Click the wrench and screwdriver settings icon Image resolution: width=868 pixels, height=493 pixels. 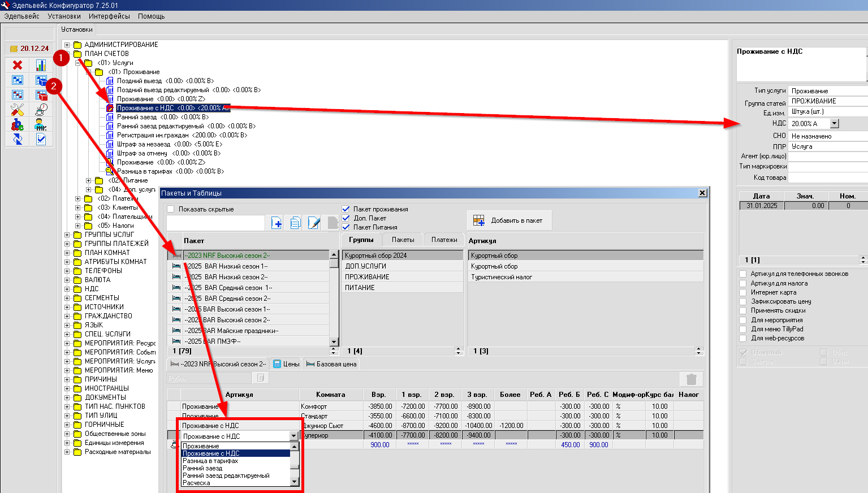tap(18, 110)
